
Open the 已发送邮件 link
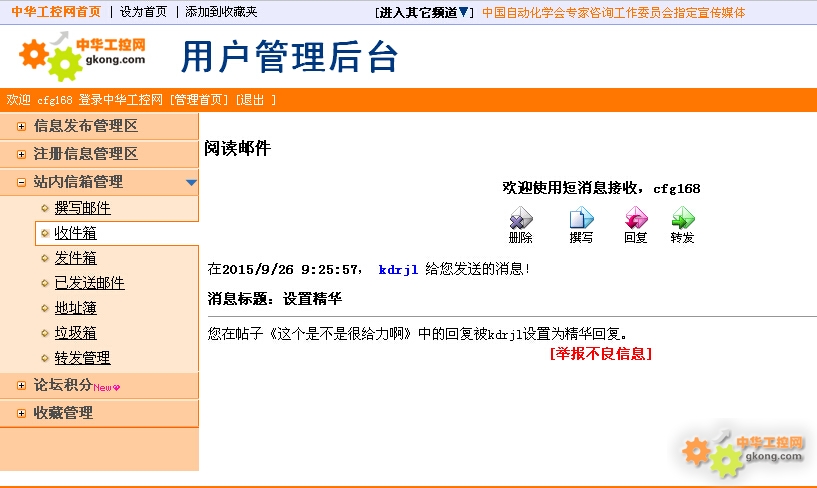tap(90, 283)
